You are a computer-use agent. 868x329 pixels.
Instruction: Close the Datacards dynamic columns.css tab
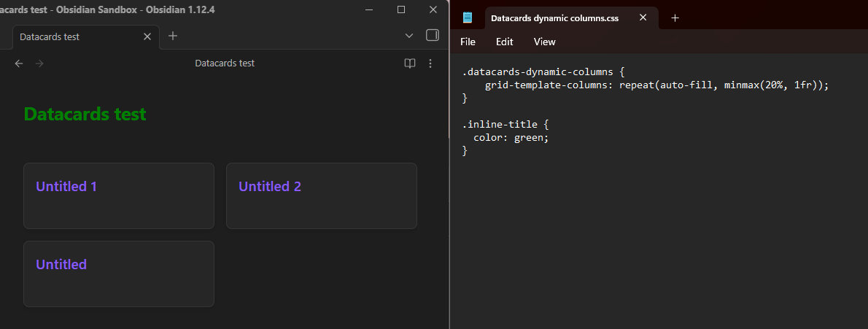[x=643, y=18]
